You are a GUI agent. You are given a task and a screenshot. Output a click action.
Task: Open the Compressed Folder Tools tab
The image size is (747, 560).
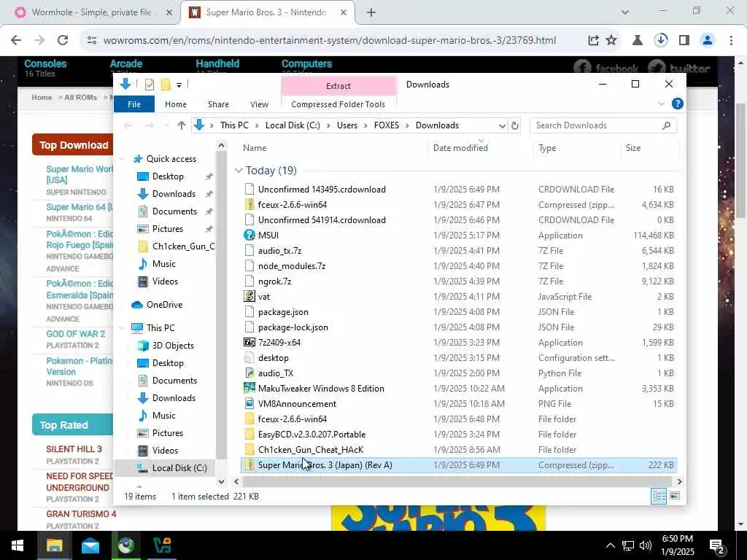pos(338,104)
